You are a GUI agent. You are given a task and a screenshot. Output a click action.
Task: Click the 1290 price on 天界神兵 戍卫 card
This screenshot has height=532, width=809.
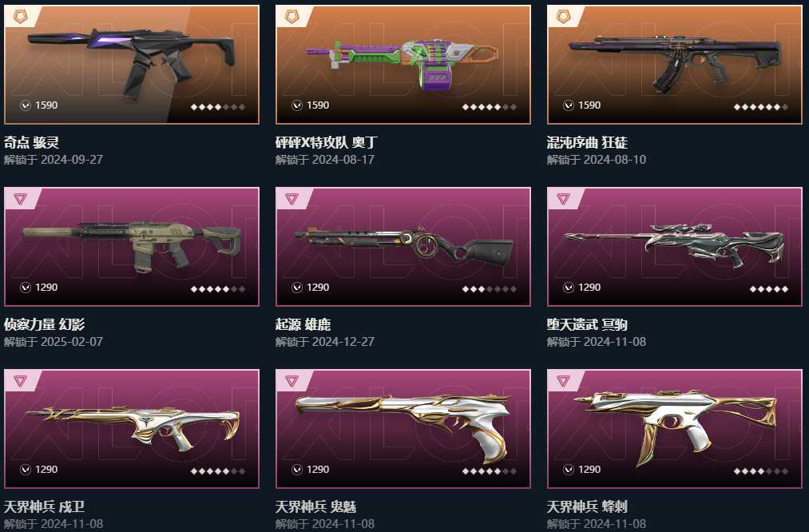tap(46, 469)
